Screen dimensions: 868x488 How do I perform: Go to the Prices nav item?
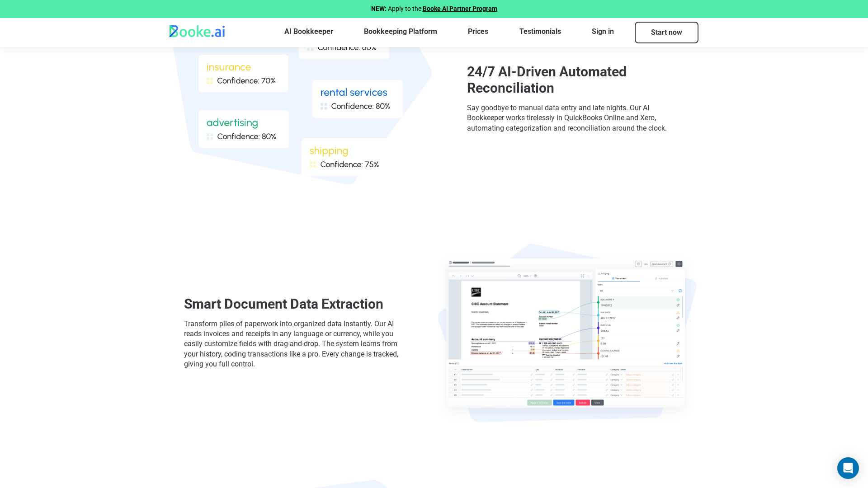[478, 32]
